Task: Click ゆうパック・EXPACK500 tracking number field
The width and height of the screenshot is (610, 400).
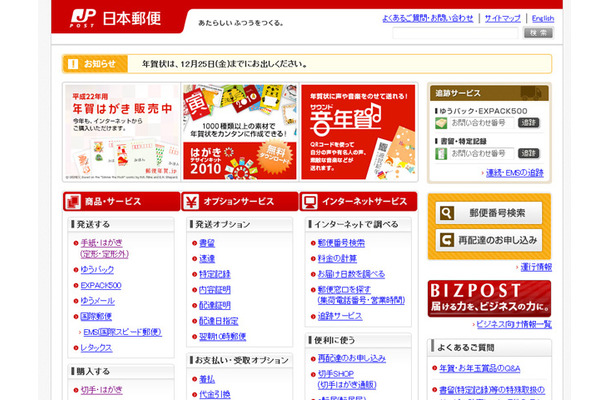Action: click(x=481, y=123)
